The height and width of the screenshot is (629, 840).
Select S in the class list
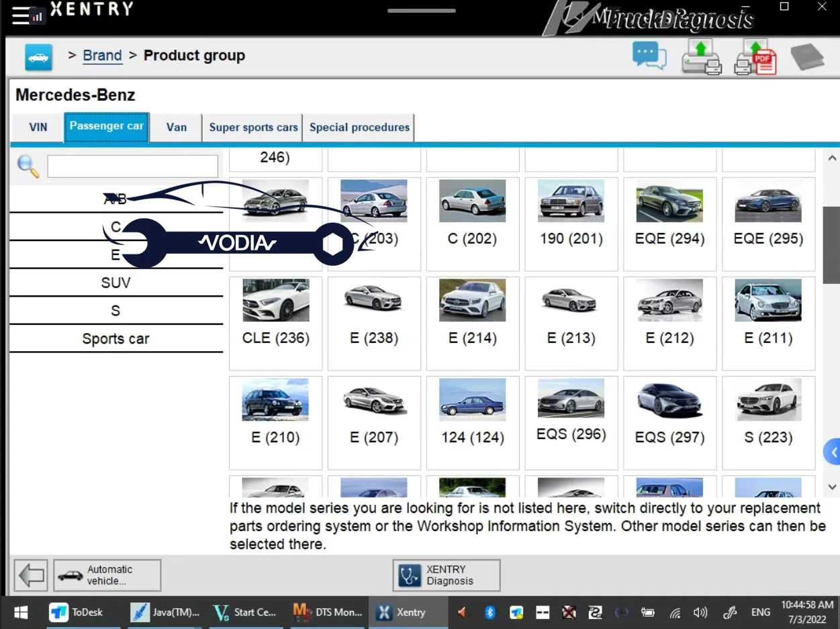[115, 311]
